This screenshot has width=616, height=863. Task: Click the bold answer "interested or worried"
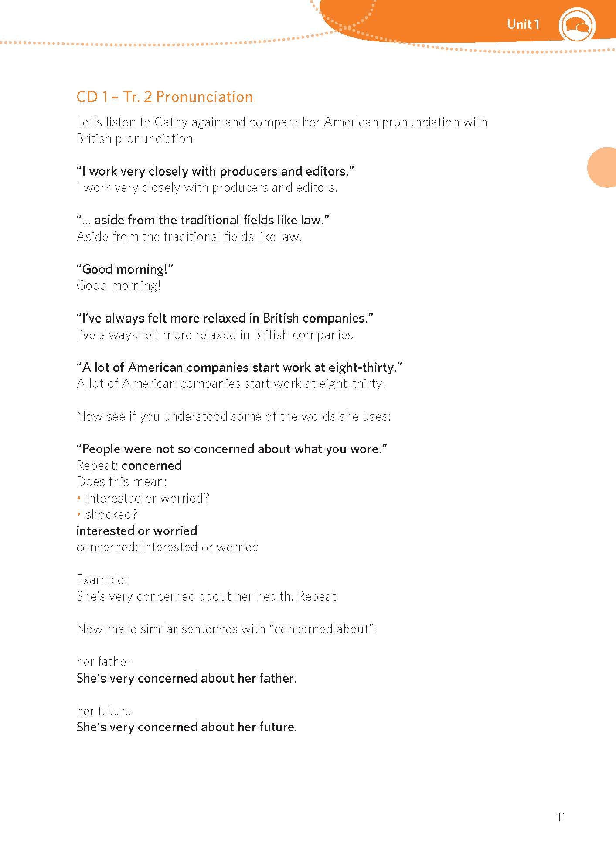tap(136, 531)
